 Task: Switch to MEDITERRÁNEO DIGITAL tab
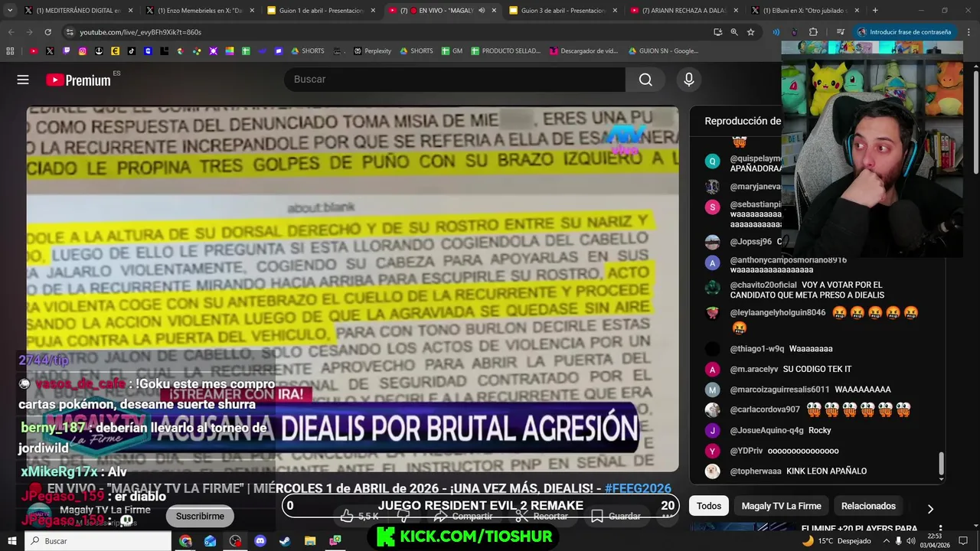[78, 11]
